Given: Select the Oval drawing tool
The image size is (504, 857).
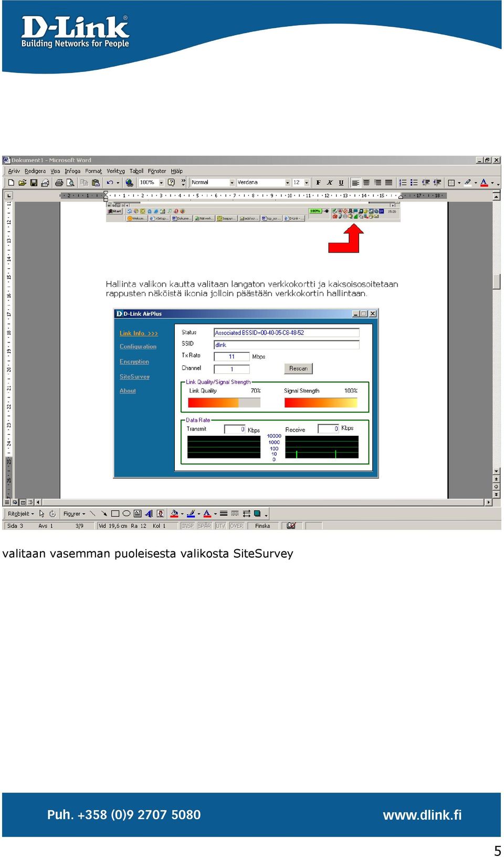Looking at the screenshot, I should (126, 514).
